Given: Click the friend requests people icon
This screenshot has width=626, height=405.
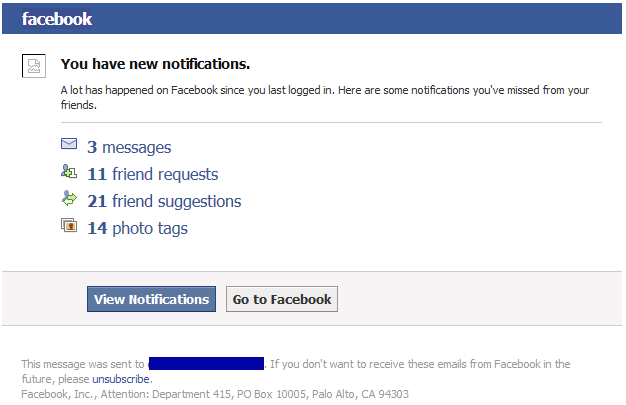Looking at the screenshot, I should [x=69, y=172].
